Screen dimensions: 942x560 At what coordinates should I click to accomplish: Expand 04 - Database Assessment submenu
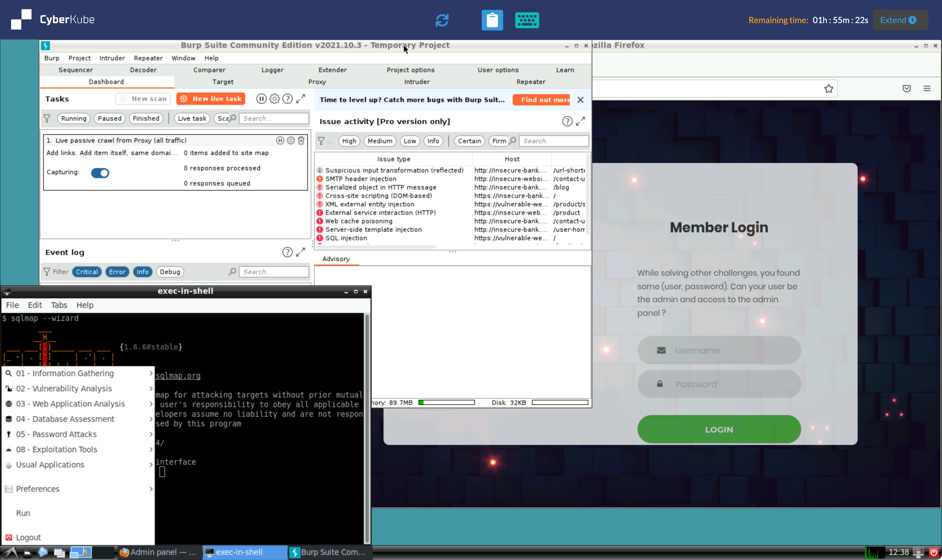pyautogui.click(x=78, y=419)
